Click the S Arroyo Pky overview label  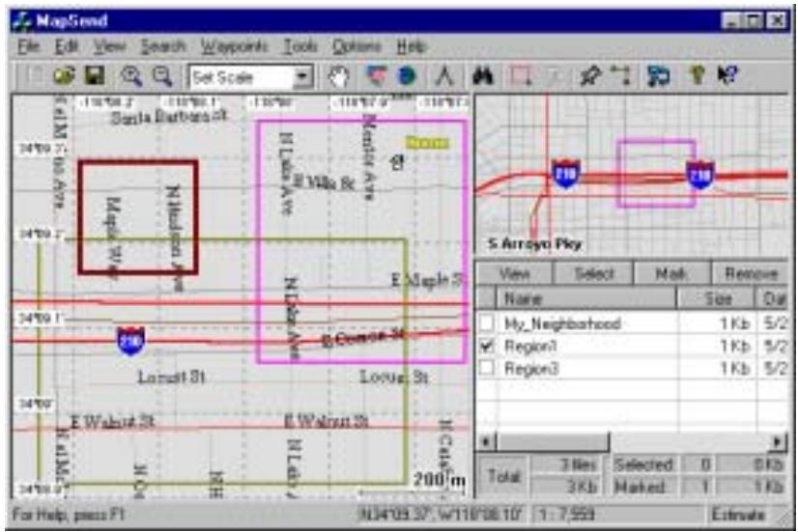point(535,243)
